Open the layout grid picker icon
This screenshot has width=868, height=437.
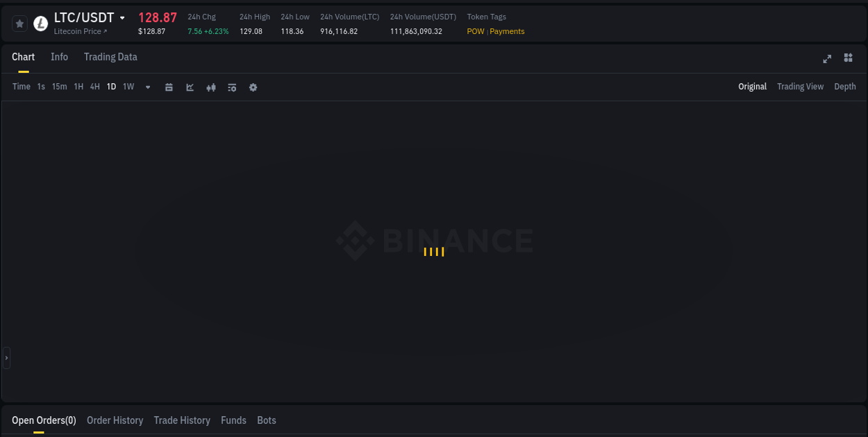click(848, 58)
